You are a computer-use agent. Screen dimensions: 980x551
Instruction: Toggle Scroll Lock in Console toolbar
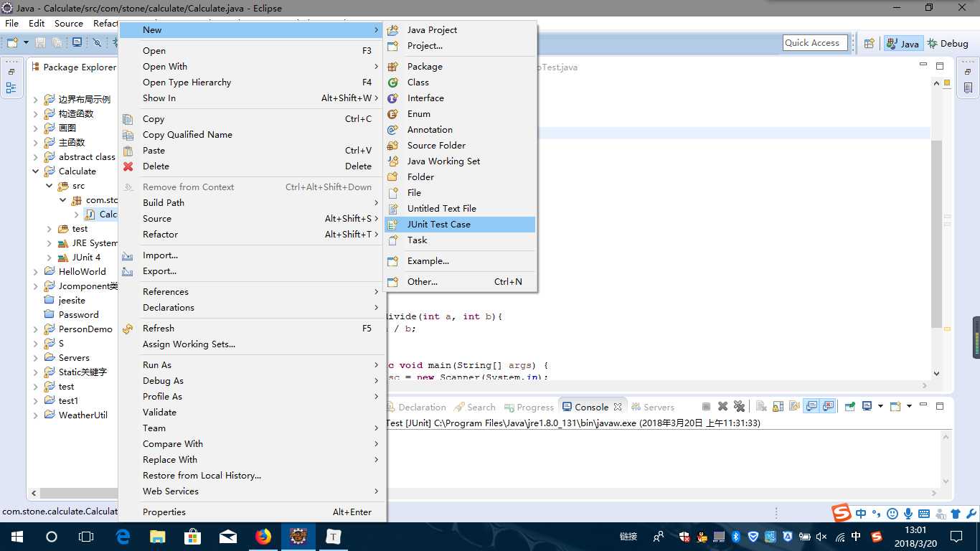click(777, 406)
